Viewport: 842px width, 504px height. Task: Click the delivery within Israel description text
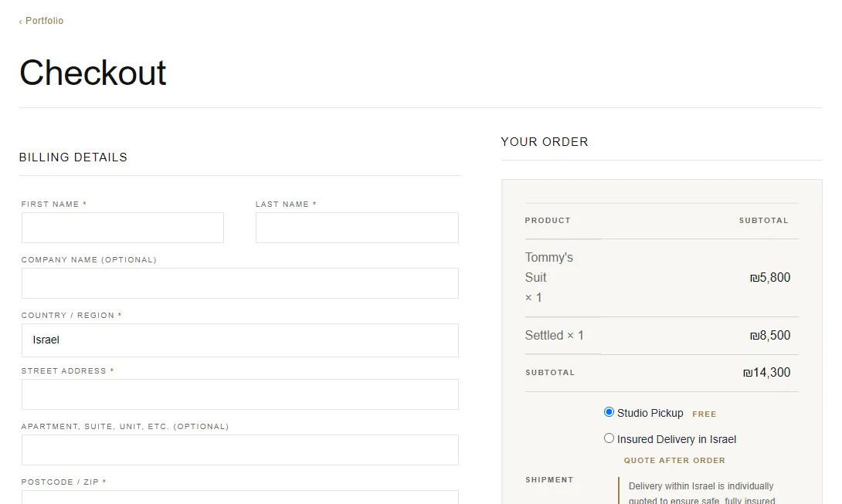click(701, 493)
